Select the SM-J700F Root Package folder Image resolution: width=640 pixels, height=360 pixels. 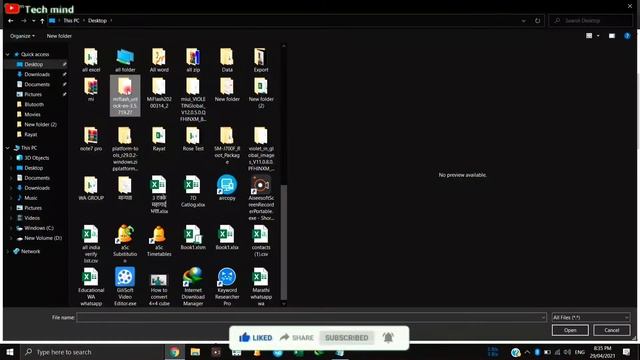pos(227,145)
